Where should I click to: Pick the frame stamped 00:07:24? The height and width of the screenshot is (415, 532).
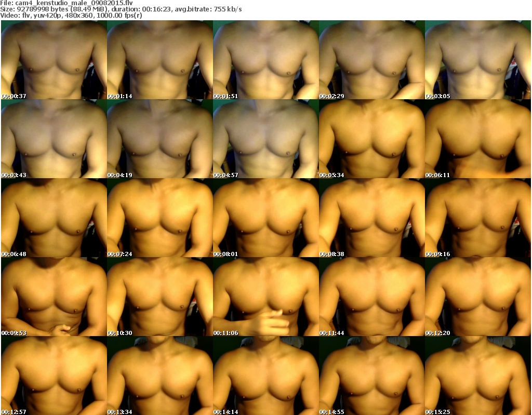pos(160,218)
